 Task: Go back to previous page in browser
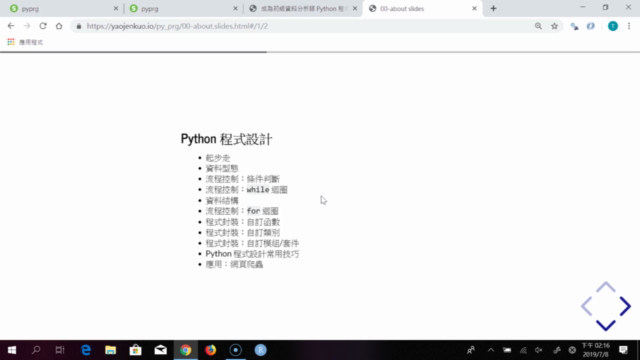tap(11, 26)
